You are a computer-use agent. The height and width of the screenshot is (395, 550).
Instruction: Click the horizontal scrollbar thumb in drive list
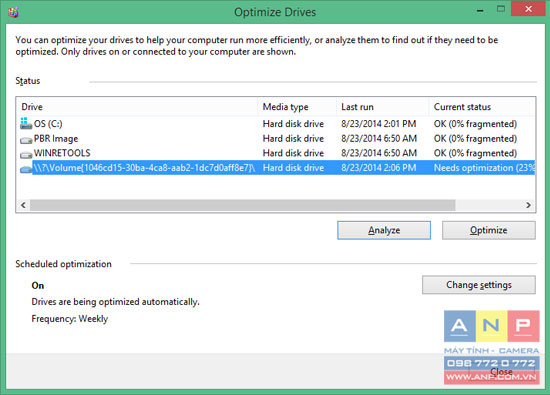click(x=243, y=205)
